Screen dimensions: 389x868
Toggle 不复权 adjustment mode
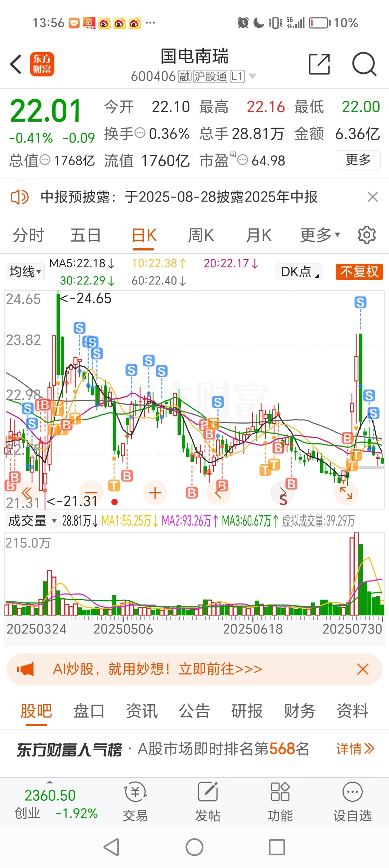tap(359, 272)
